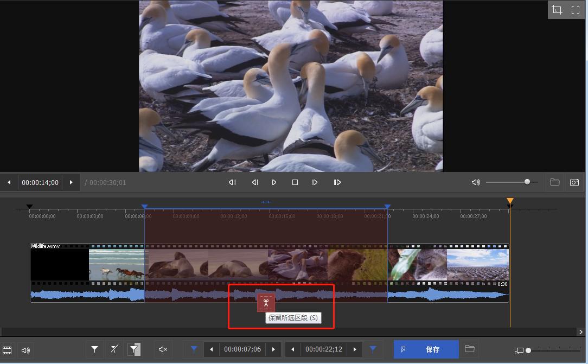
Task: Set selection end with right blue marker icon
Action: pyautogui.click(x=373, y=349)
